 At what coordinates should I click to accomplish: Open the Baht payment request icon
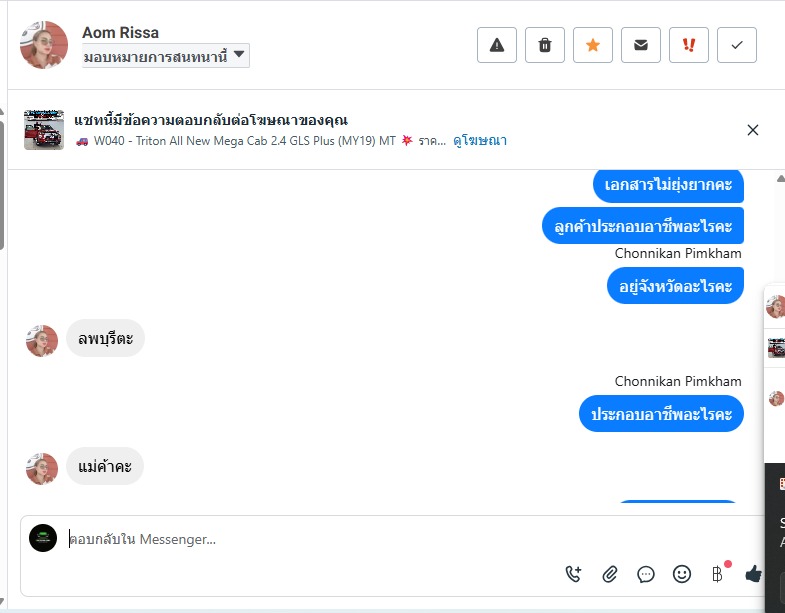[x=717, y=574]
